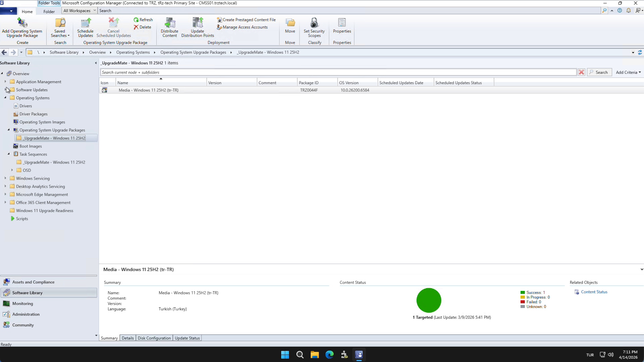Go back with navigation arrow

tap(4, 52)
